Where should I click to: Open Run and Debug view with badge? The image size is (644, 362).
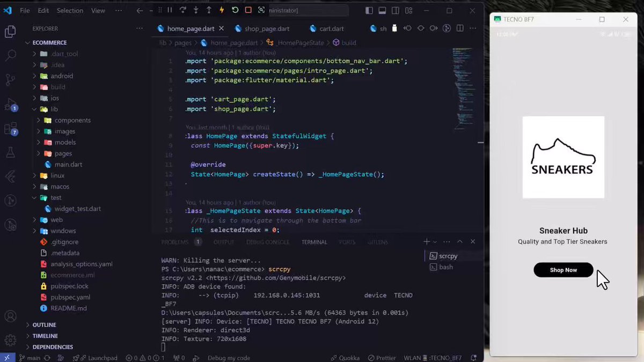click(10, 105)
